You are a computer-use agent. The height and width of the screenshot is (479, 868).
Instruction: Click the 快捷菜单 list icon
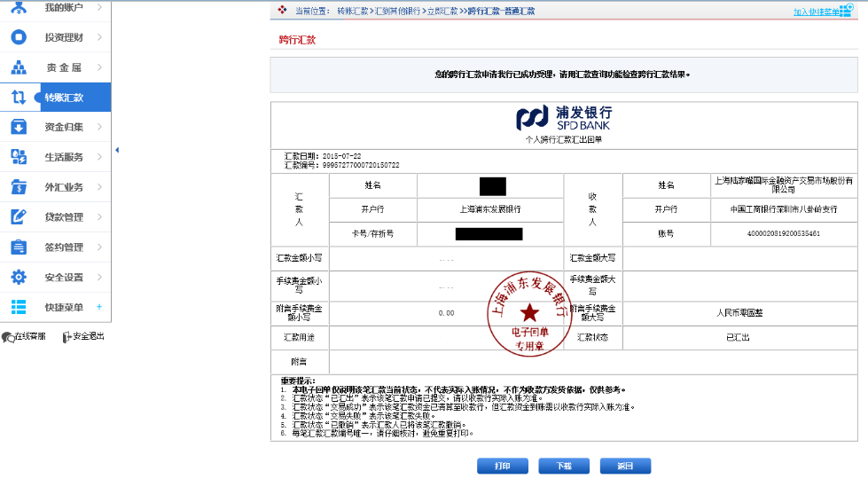(19, 307)
